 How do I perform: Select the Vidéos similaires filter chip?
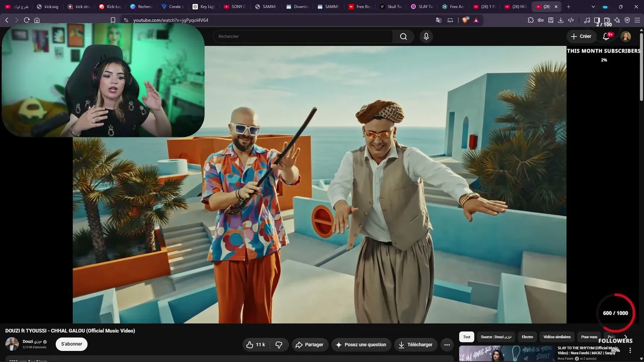(x=557, y=337)
